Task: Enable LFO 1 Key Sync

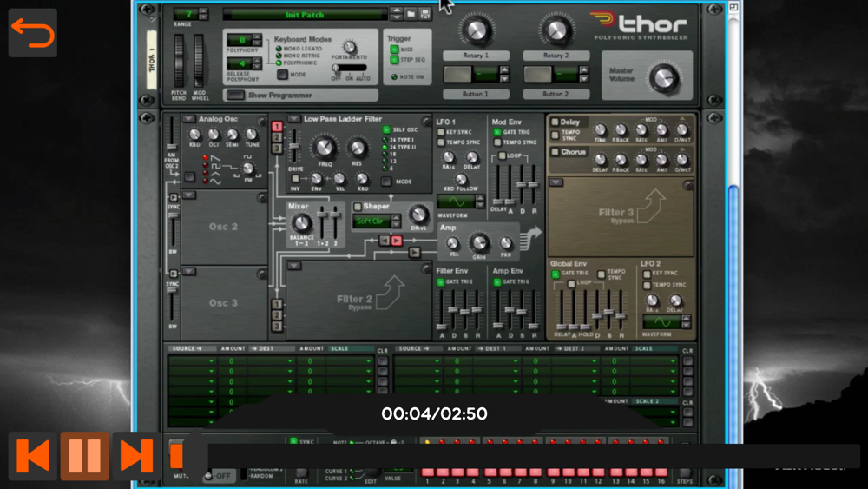Action: [x=441, y=132]
